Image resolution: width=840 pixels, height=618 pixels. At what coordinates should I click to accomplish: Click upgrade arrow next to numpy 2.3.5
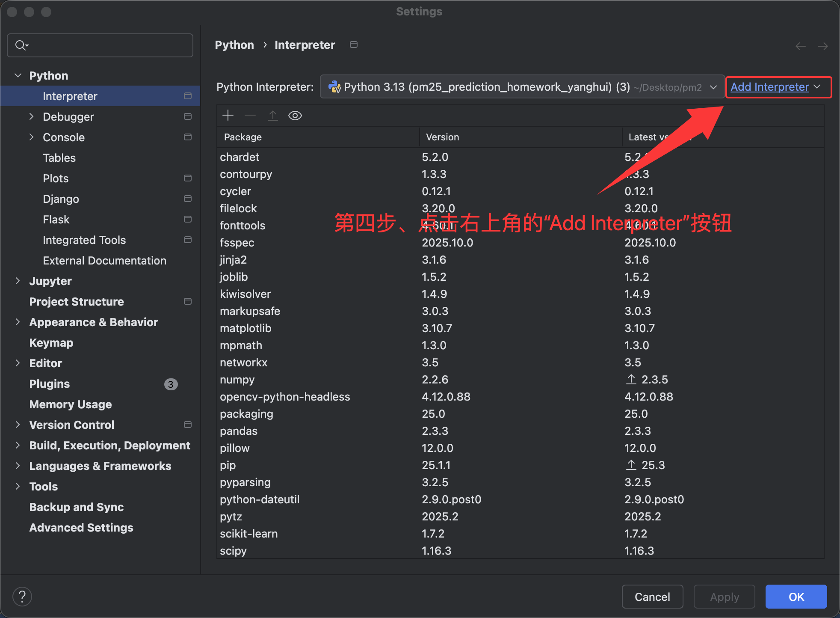[x=631, y=379]
